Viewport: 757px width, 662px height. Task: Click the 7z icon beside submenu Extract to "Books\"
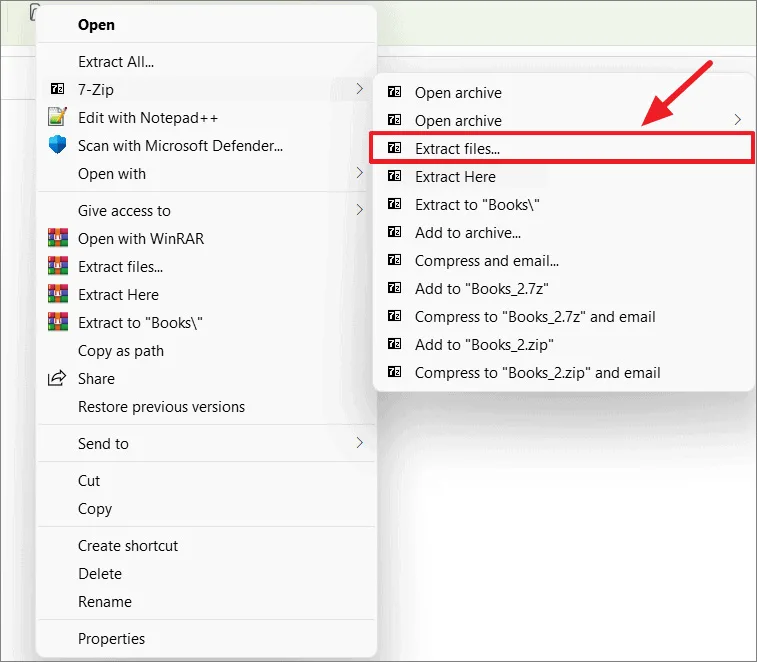pyautogui.click(x=394, y=204)
